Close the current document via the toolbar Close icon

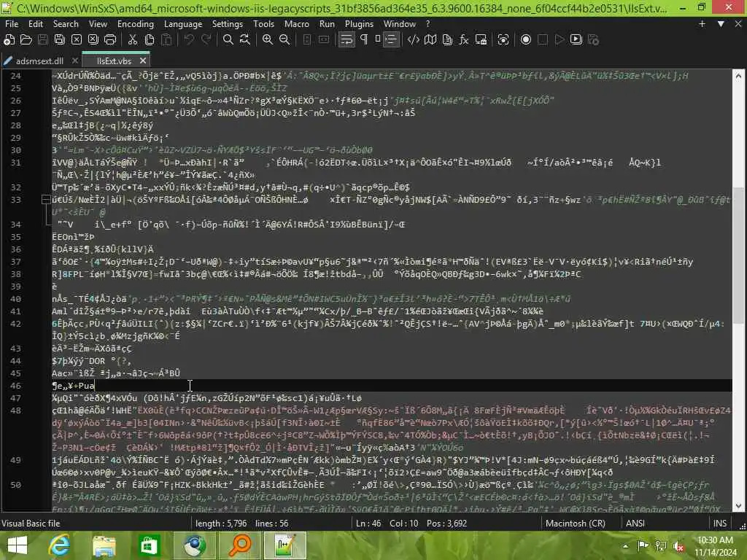coord(76,40)
